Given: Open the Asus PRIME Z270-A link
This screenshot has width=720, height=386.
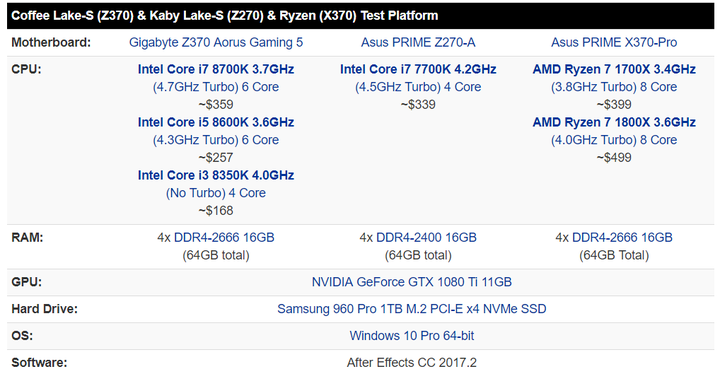Looking at the screenshot, I should coord(418,43).
